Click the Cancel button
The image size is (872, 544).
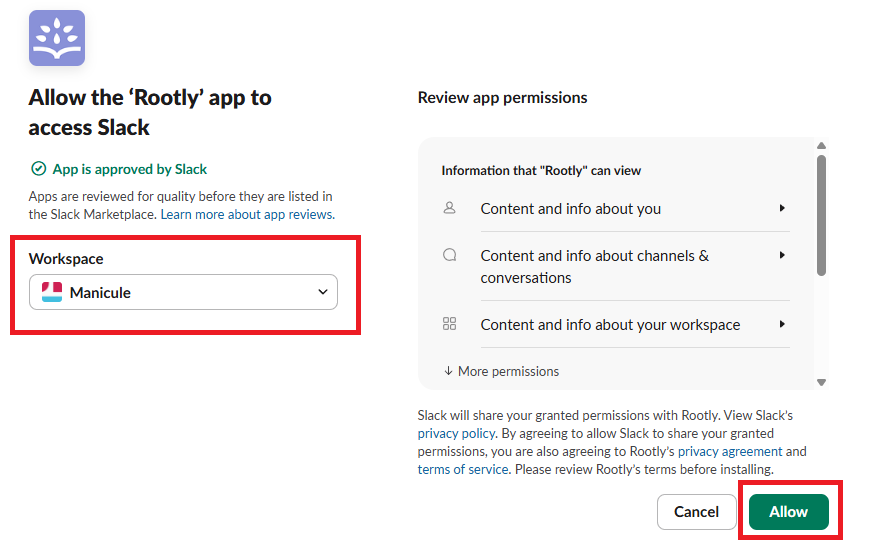(x=696, y=512)
